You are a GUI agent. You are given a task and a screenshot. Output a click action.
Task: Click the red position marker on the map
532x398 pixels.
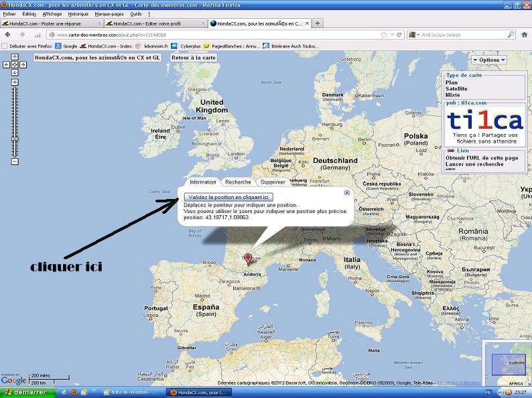click(248, 259)
